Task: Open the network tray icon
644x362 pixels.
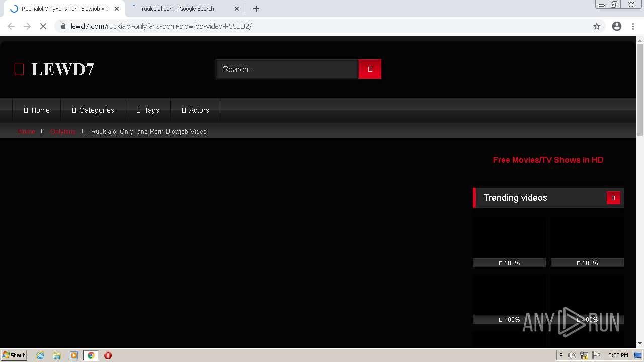Action: [584, 355]
